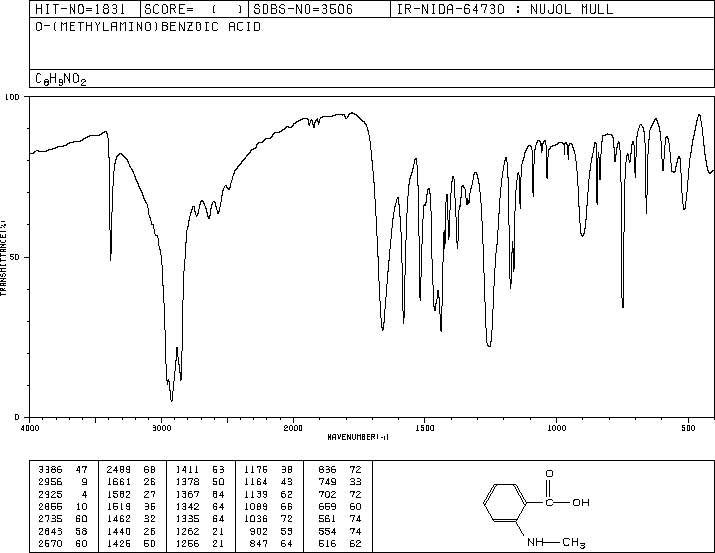Click the 1661 peak table entry
This screenshot has width=715, height=553.
point(131,482)
